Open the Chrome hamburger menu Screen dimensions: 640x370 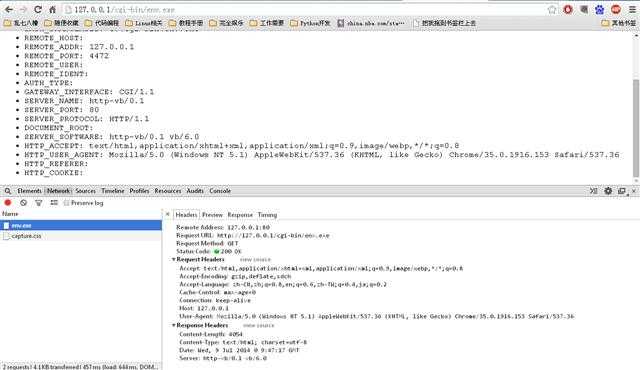632,9
